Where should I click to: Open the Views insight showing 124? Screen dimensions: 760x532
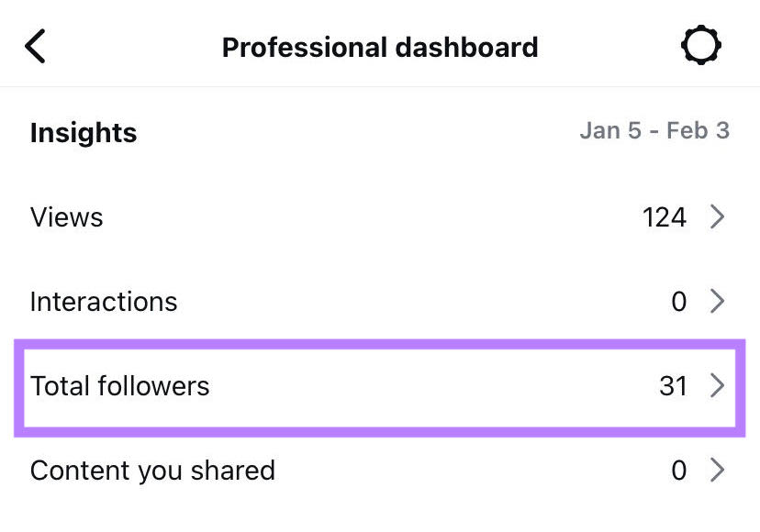tap(664, 217)
